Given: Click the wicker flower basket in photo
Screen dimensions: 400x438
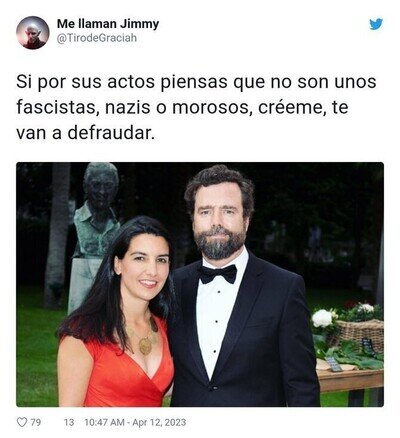Looking at the screenshot, I should [358, 331].
